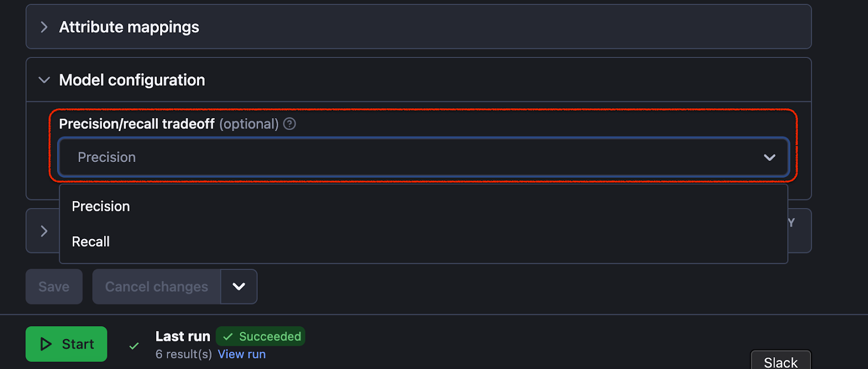Click the collapse arrow on Model configuration

point(43,80)
